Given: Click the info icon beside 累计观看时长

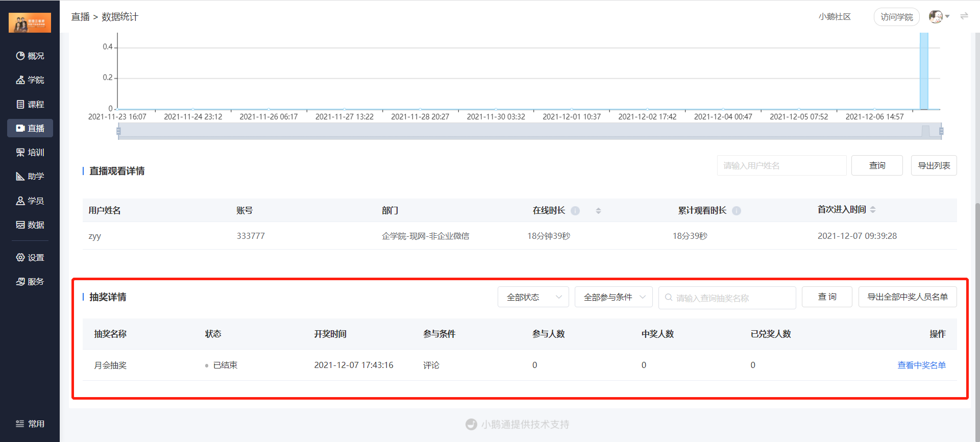Looking at the screenshot, I should point(737,211).
